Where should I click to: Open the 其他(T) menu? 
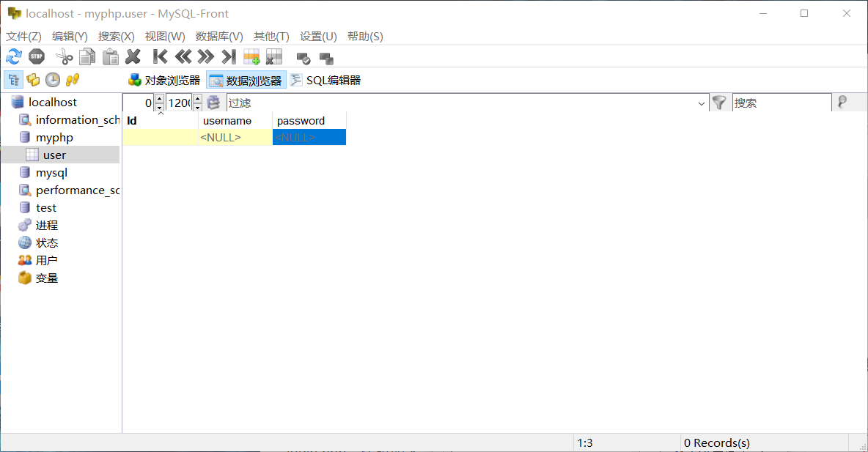(x=271, y=37)
